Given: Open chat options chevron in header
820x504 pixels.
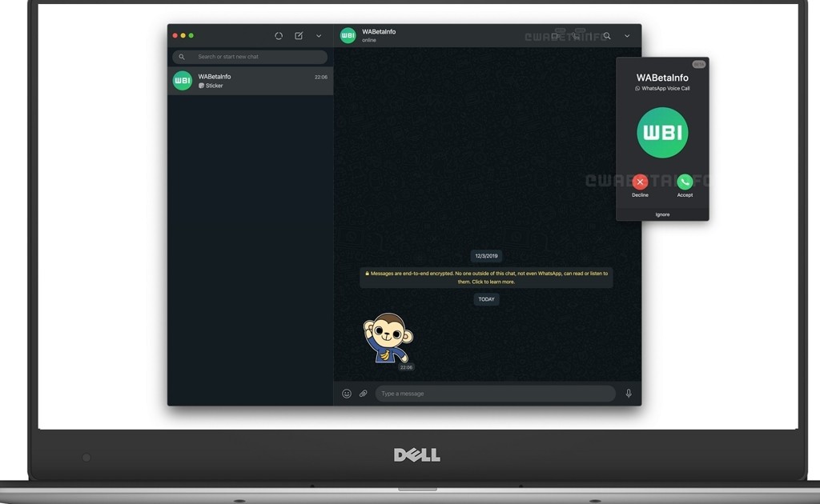Looking at the screenshot, I should point(627,36).
